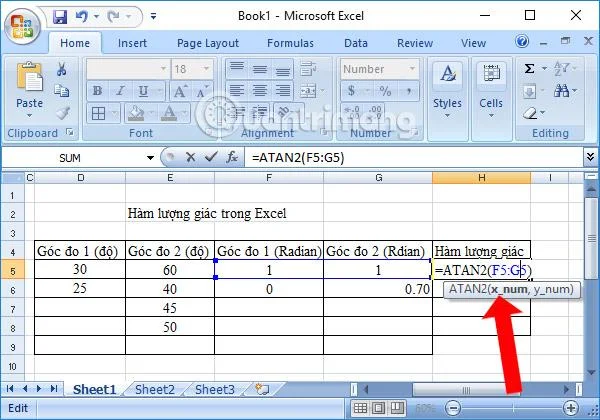This screenshot has width=600, height=420.
Task: Open Customize Quick Access Toolbar dropdown
Action: 153,16
